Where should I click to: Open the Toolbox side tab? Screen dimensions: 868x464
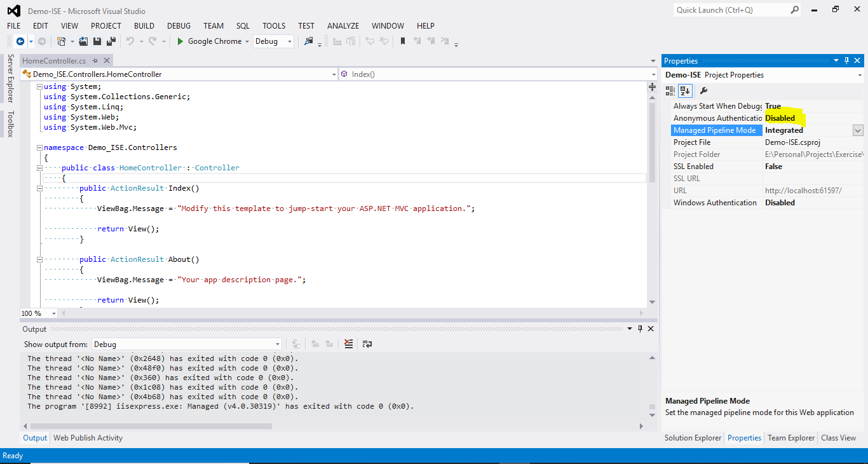click(10, 124)
